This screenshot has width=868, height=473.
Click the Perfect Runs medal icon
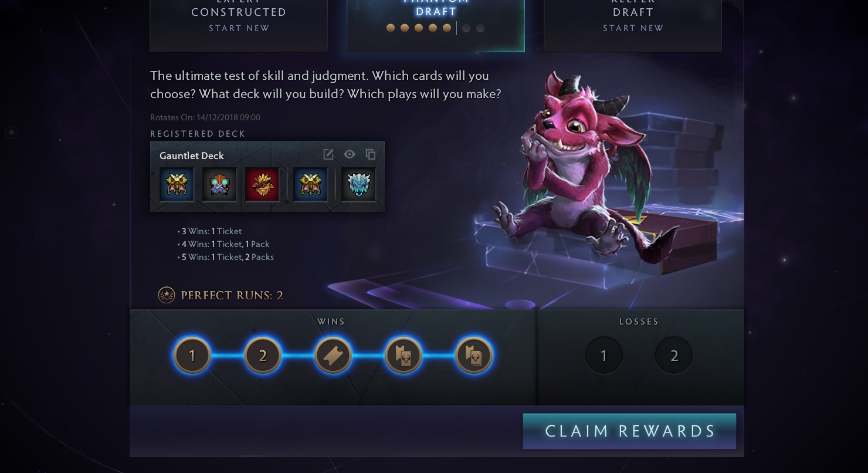click(x=167, y=295)
